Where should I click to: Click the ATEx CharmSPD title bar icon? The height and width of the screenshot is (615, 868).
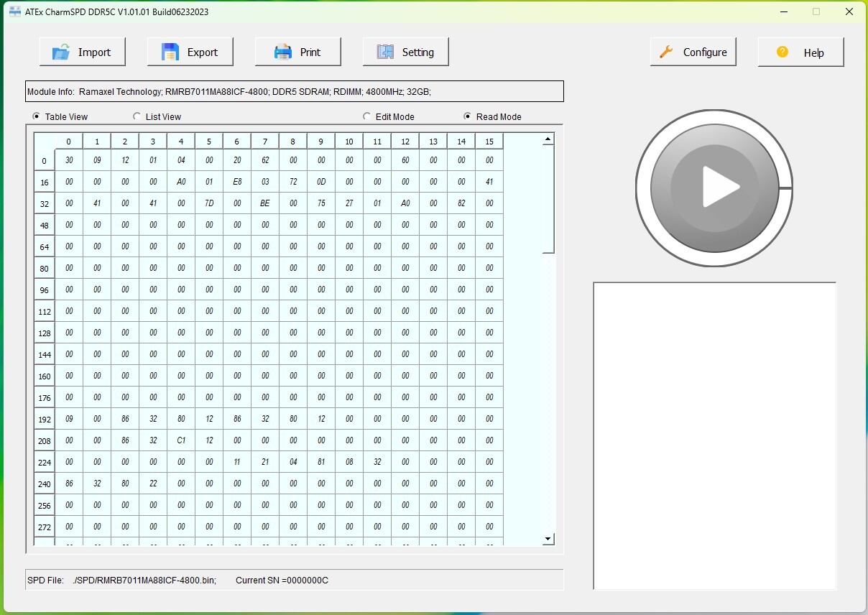(x=14, y=11)
